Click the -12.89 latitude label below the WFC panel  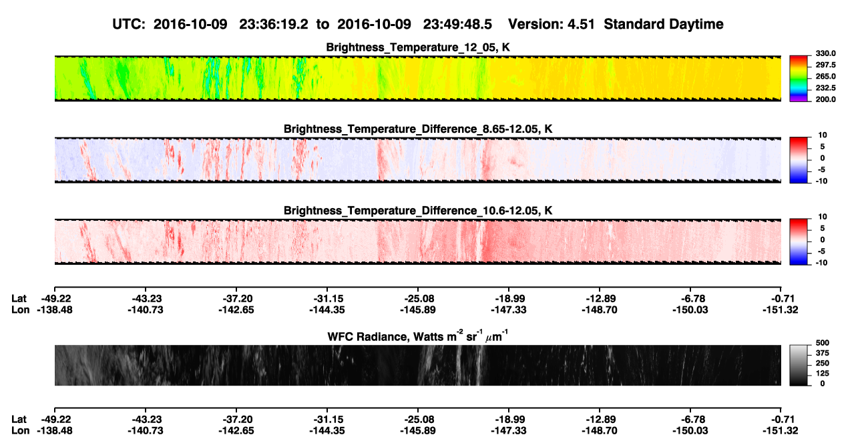[600, 419]
